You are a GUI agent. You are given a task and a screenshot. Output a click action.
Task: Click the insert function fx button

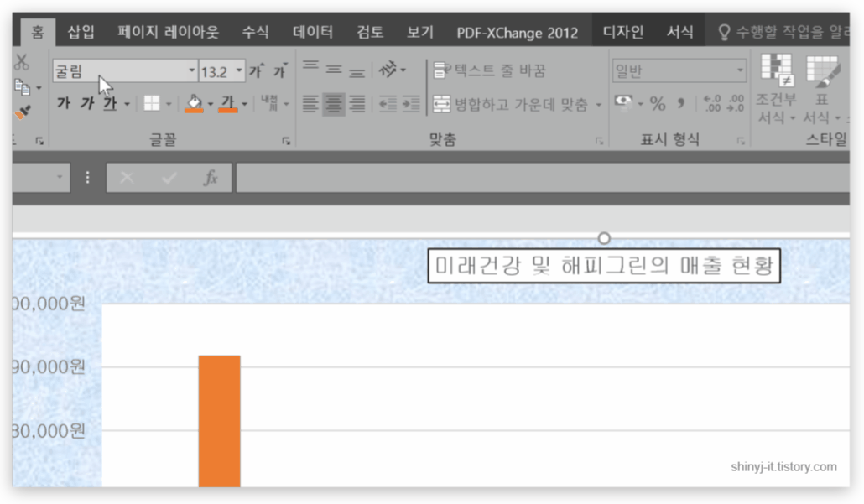point(211,178)
